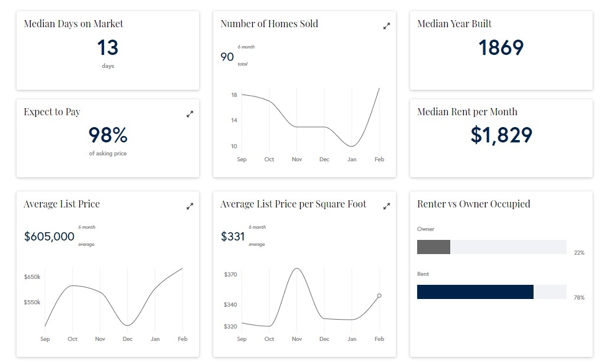
Task: Click the Renter vs Owner Occupied heading
Action: [x=473, y=204]
